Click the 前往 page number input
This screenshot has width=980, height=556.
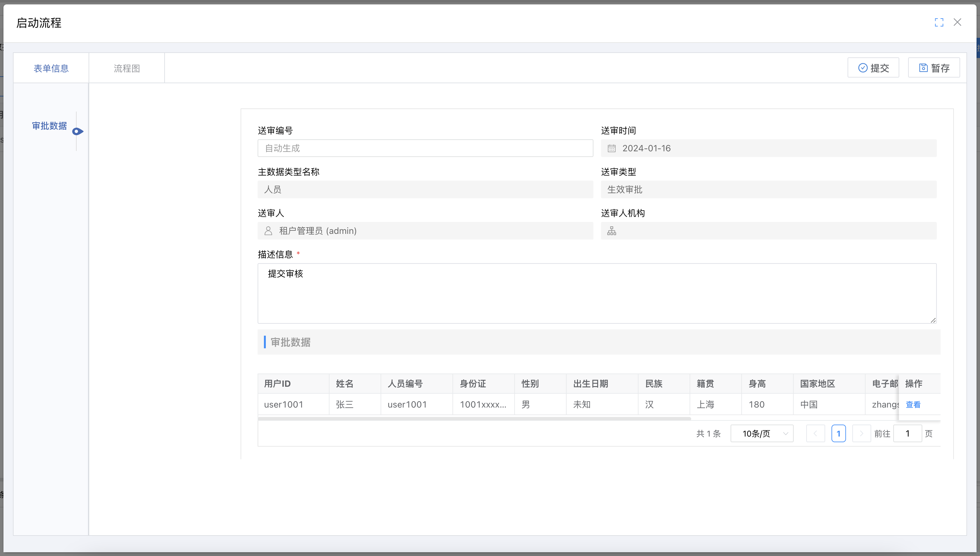(907, 433)
